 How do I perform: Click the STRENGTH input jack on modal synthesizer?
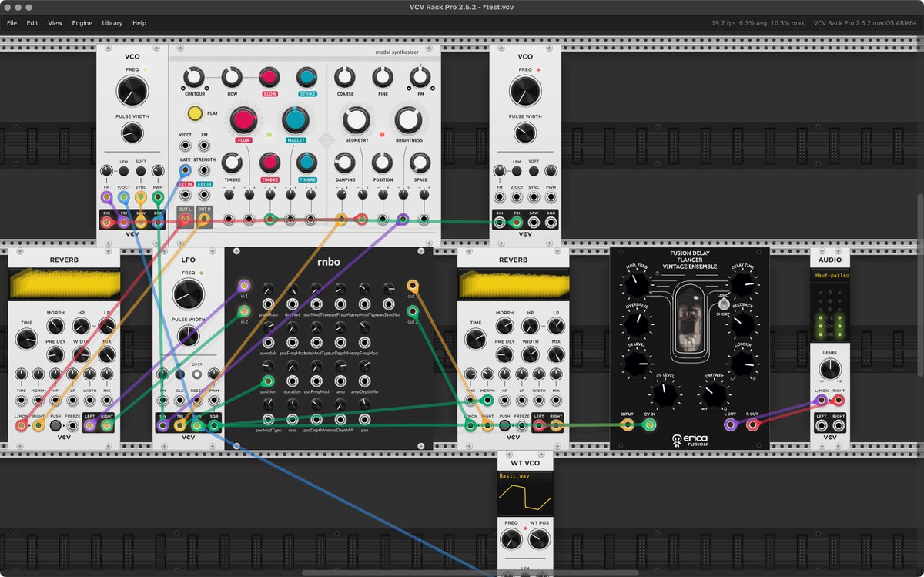[205, 170]
